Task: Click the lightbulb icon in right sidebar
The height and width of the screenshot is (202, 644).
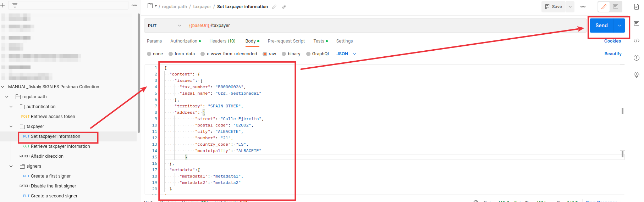Action: coord(636,74)
